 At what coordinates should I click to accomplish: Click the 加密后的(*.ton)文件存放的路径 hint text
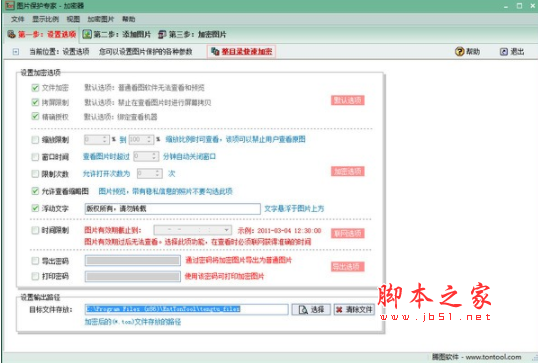(x=133, y=322)
